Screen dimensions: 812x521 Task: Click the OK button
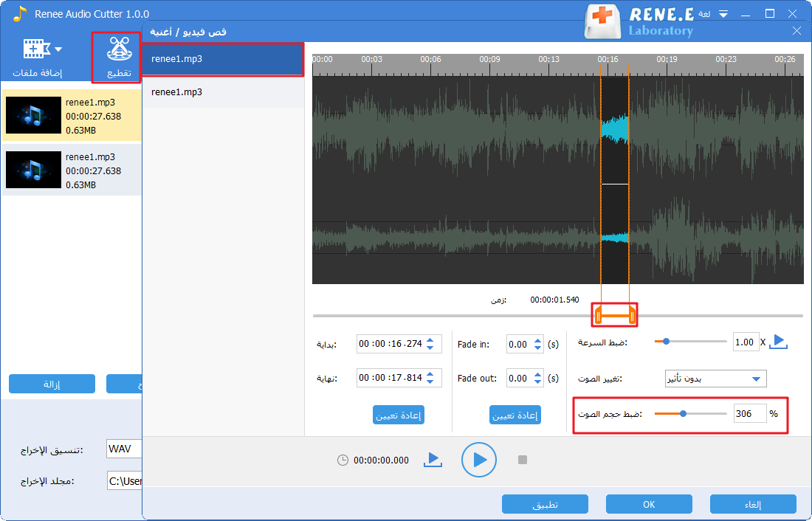(649, 504)
